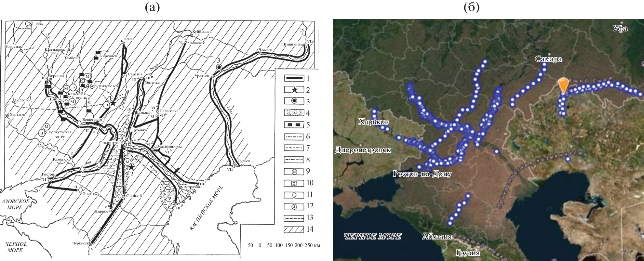Select the Уфа city label
Viewport: 644px width, 261px height.
620,29
